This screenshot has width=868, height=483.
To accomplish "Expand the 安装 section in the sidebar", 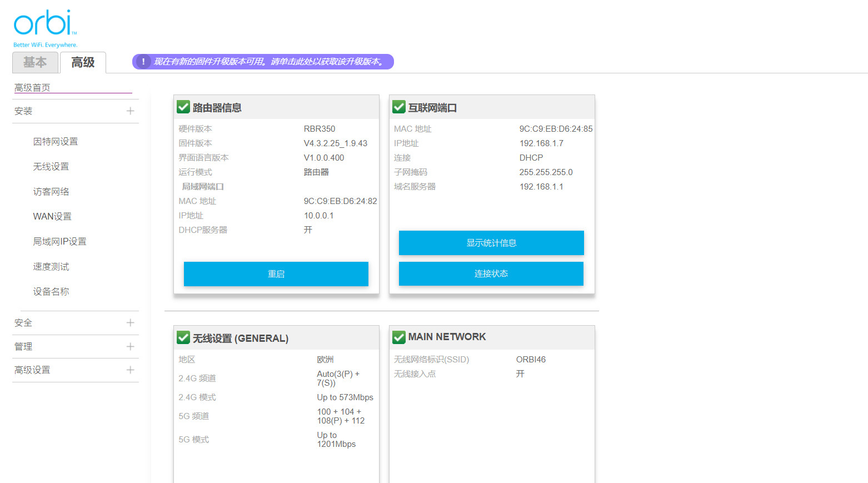I will click(x=131, y=111).
